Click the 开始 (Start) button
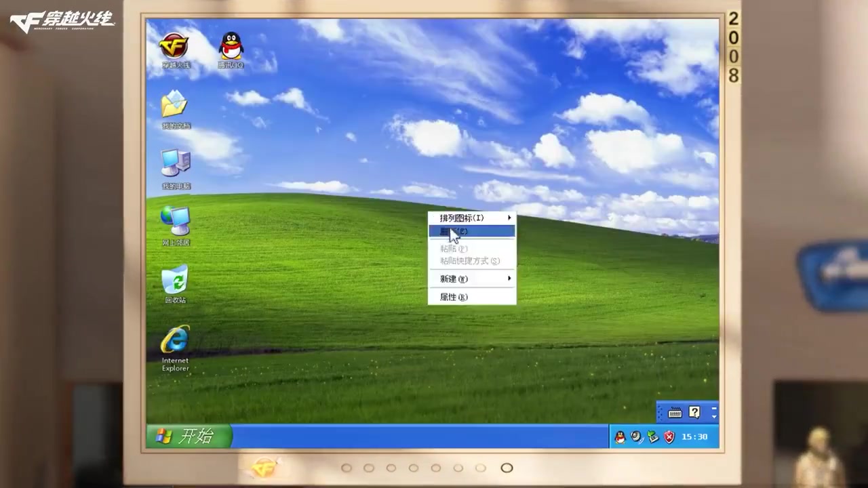The image size is (868, 488). 189,436
